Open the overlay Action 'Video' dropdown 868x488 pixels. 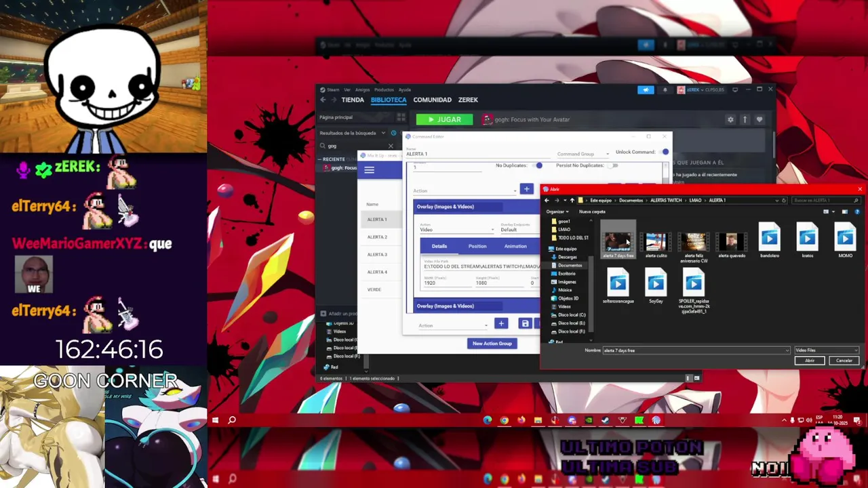[x=457, y=230]
